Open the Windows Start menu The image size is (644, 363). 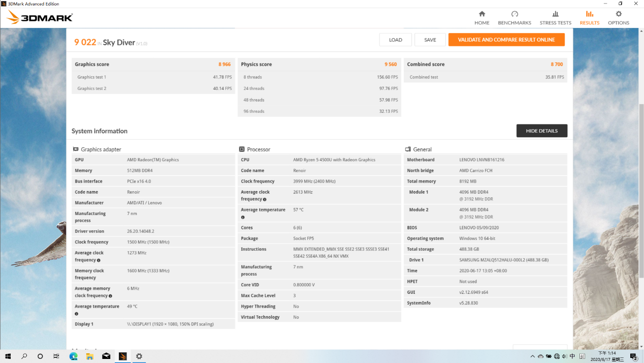point(8,356)
